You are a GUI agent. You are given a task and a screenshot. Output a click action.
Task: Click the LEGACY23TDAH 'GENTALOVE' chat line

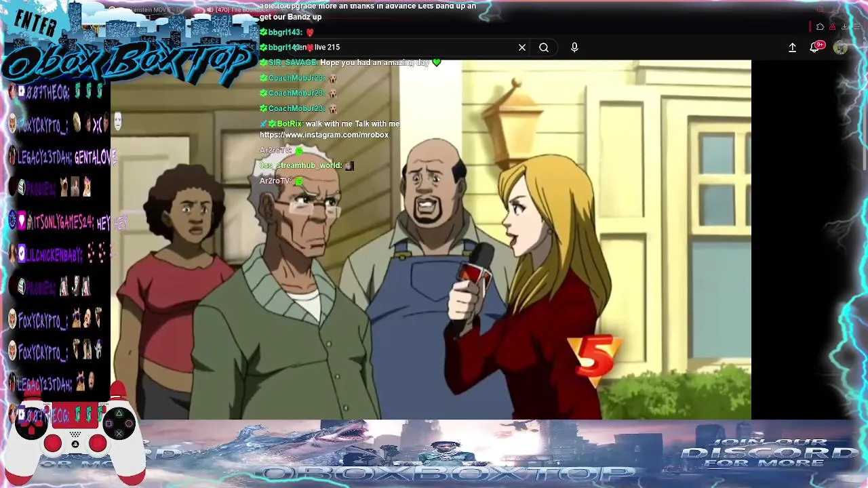click(x=62, y=157)
